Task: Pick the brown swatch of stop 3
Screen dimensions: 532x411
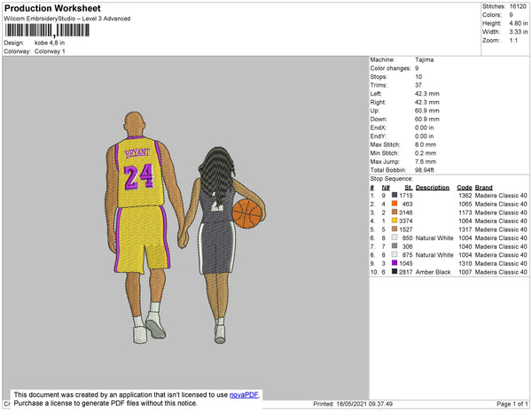Action: coord(395,212)
